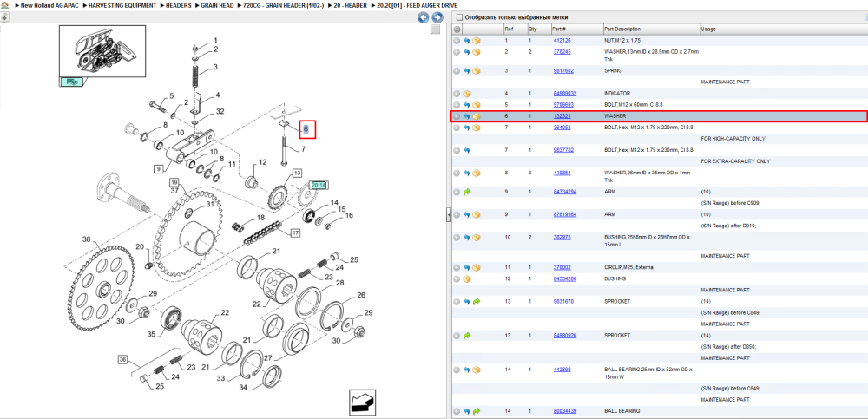Sort by the Part # column header
Viewport: 868px width, 419px height.
(x=558, y=29)
